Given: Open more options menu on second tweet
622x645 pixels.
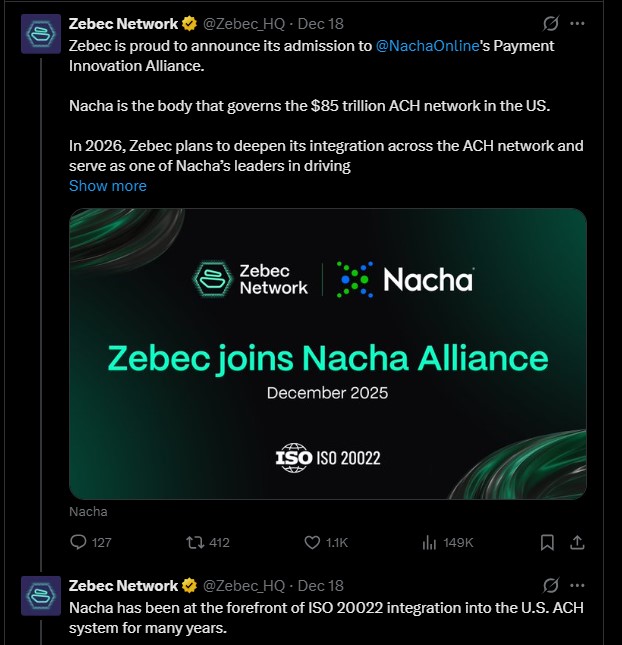Looking at the screenshot, I should 577,585.
